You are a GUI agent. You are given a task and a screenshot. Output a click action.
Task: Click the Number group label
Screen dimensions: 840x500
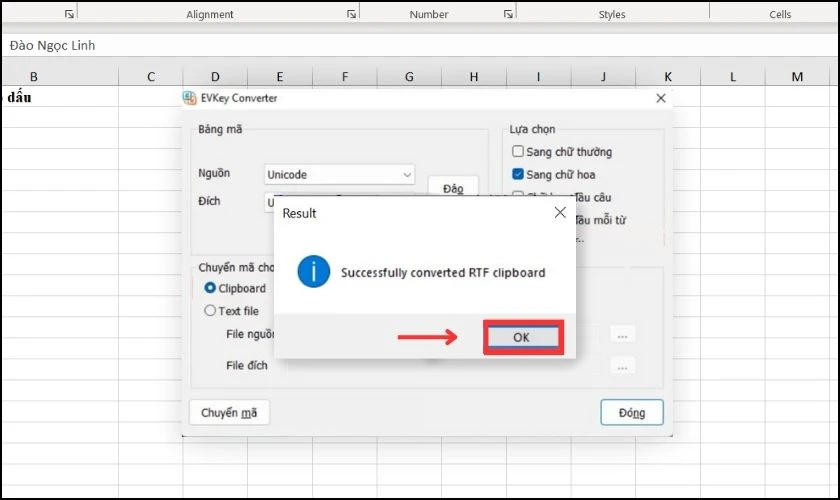429,14
